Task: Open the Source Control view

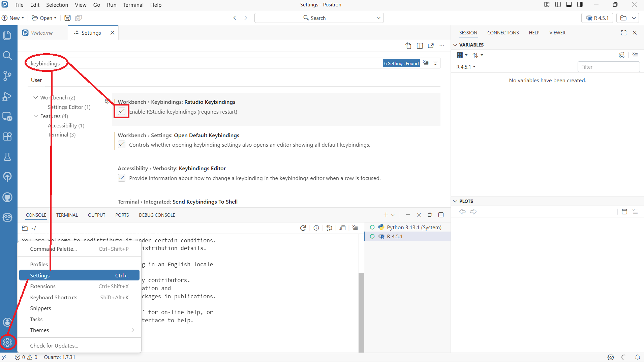Action: point(7,76)
